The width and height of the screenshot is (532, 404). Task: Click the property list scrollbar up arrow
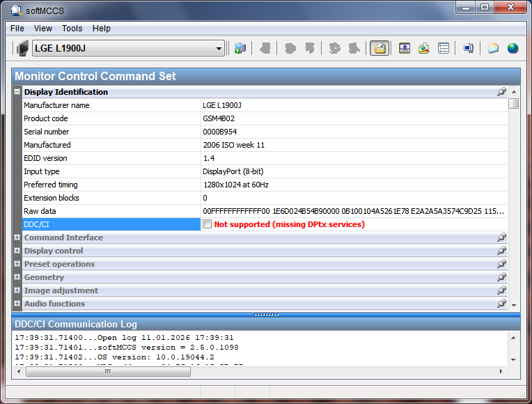tap(514, 92)
